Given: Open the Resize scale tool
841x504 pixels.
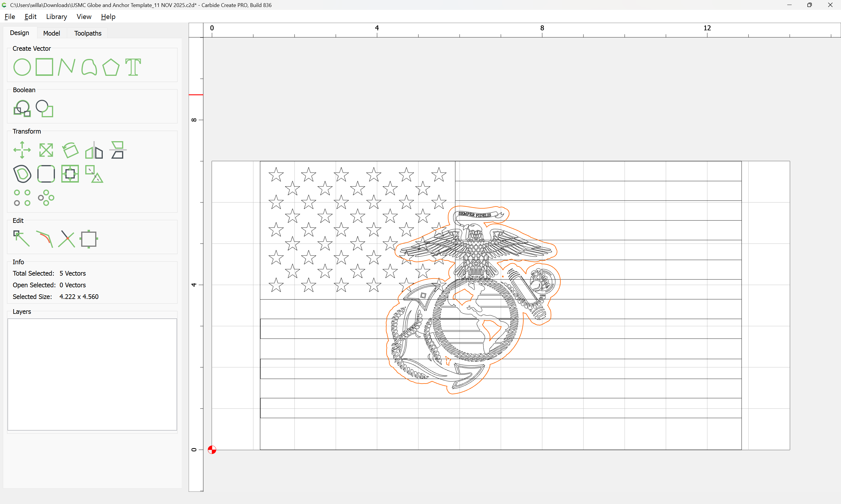Looking at the screenshot, I should (46, 150).
